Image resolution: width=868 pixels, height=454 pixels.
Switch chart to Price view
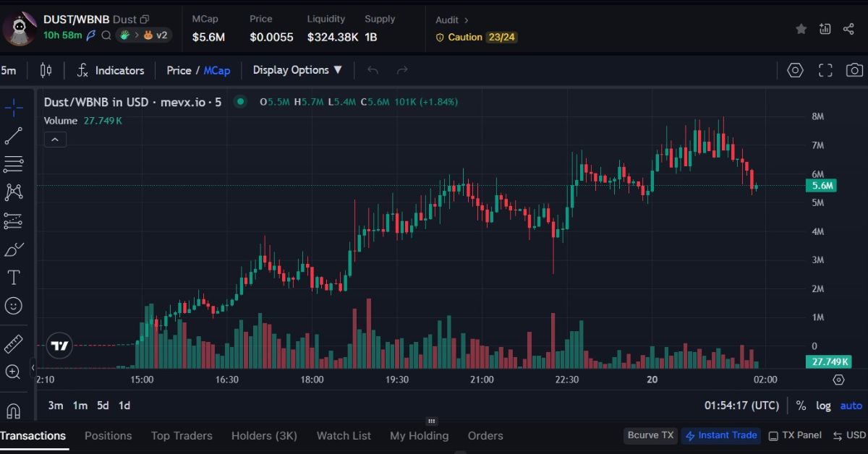(x=179, y=70)
